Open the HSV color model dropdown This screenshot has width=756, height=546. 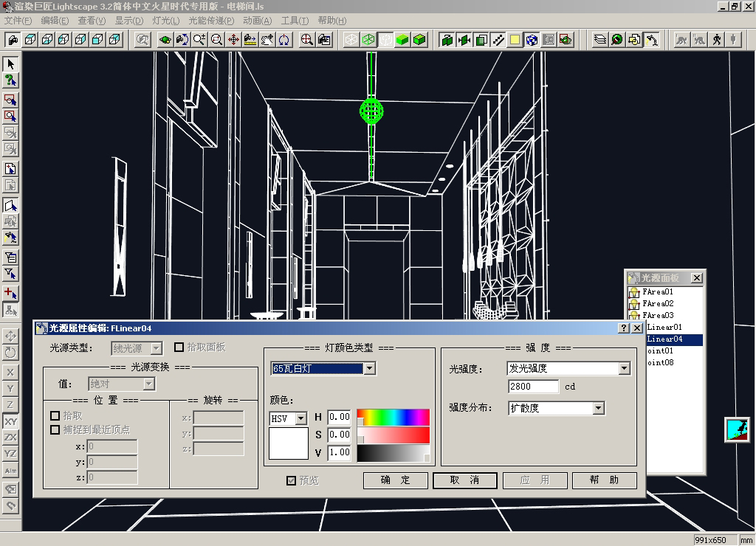300,418
